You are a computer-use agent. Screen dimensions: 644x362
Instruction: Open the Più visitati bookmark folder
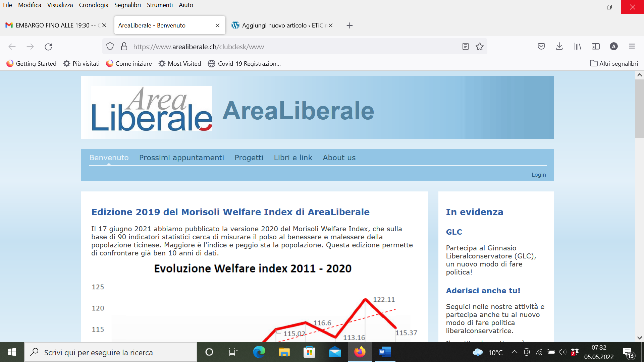pos(82,64)
